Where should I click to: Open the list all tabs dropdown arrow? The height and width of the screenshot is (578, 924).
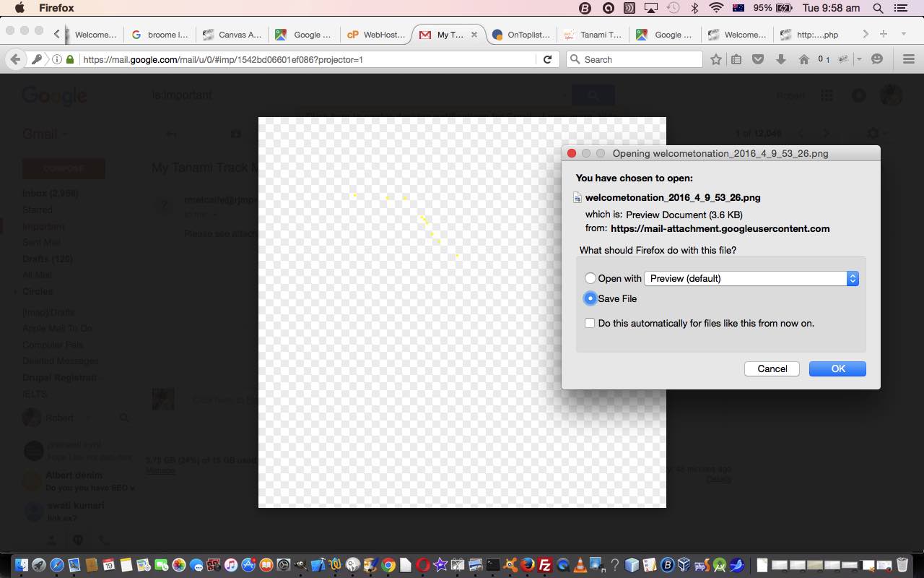(x=903, y=34)
